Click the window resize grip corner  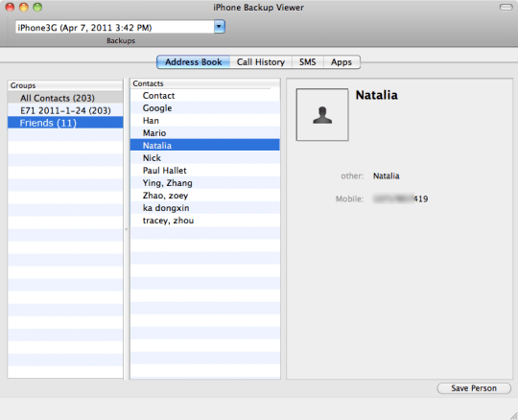513,416
